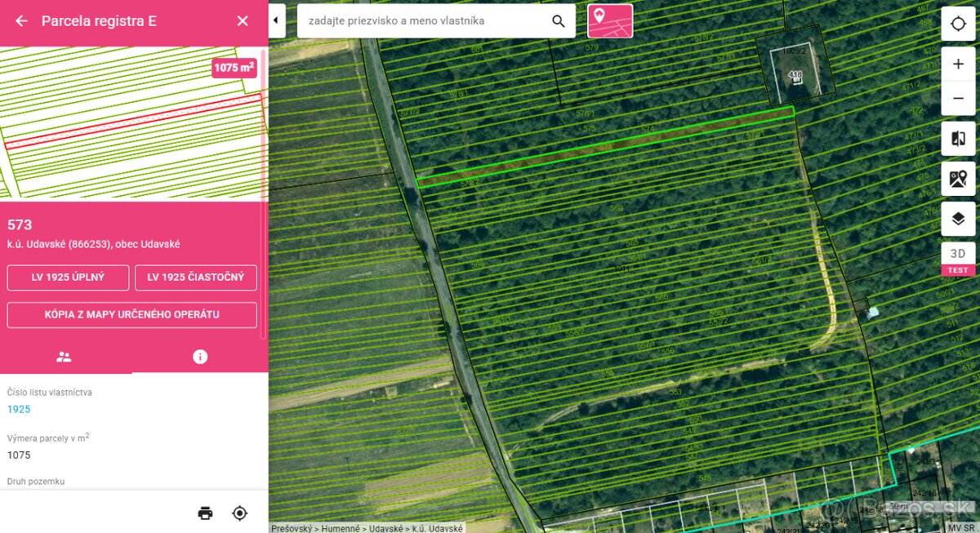The image size is (980, 533).
Task: Close the Parcela registra E panel
Action: tap(243, 21)
